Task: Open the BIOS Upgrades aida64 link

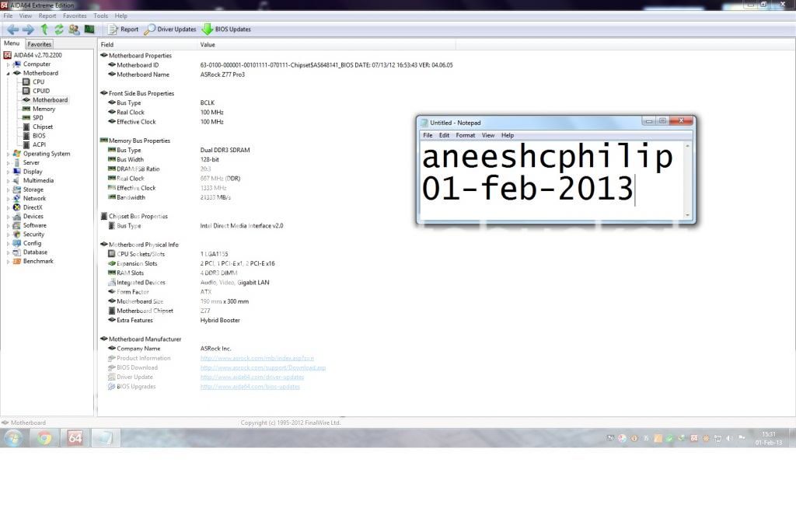Action: 250,387
